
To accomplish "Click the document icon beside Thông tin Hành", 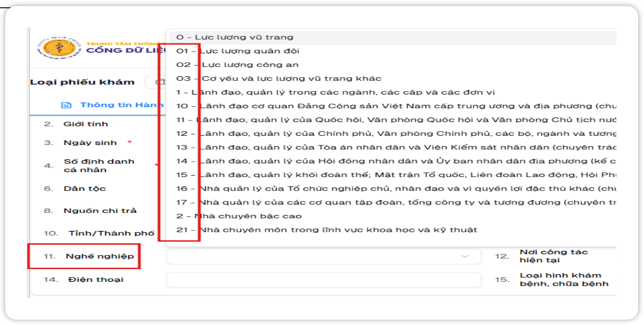I will pos(67,105).
